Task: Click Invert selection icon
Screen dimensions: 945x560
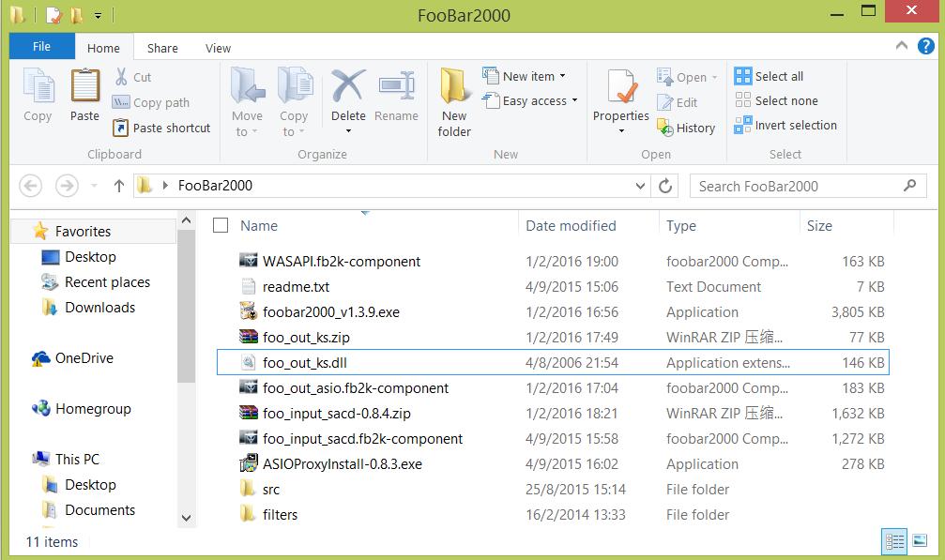Action: pyautogui.click(x=742, y=125)
